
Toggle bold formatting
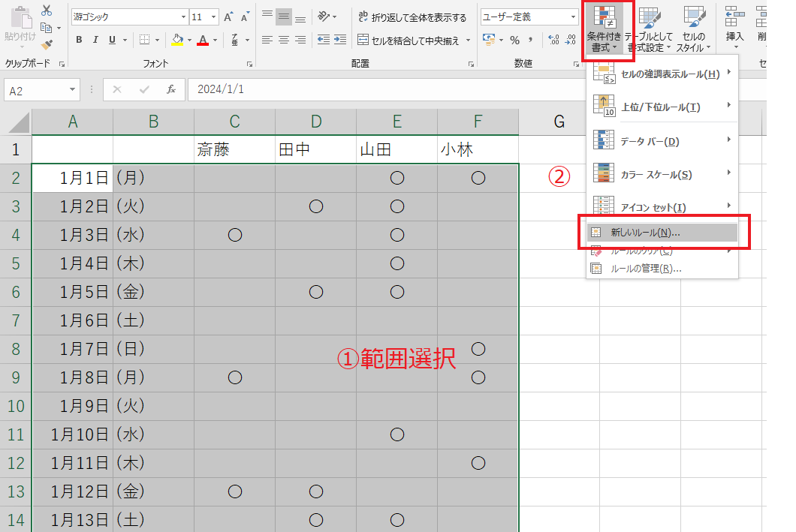coord(79,39)
